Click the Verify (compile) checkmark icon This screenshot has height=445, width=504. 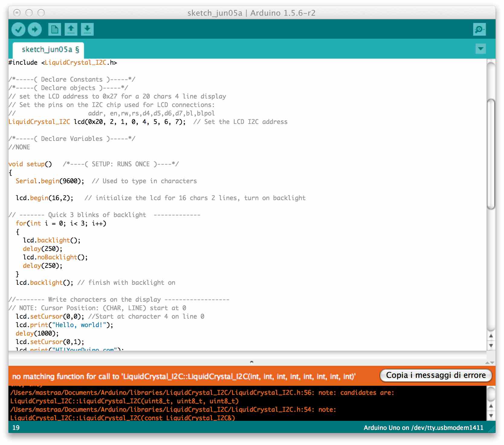18,29
